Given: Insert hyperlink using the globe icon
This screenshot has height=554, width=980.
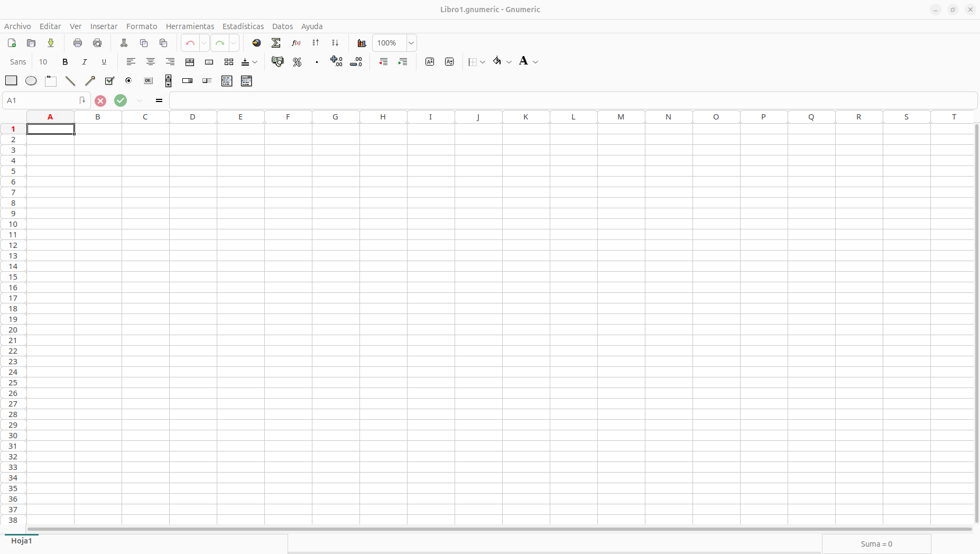Looking at the screenshot, I should pos(256,43).
